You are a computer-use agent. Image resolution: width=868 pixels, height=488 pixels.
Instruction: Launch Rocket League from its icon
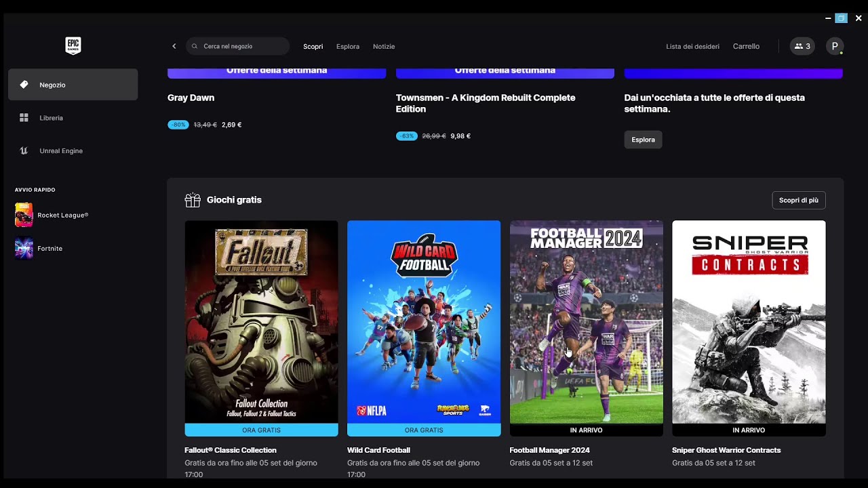tap(24, 215)
